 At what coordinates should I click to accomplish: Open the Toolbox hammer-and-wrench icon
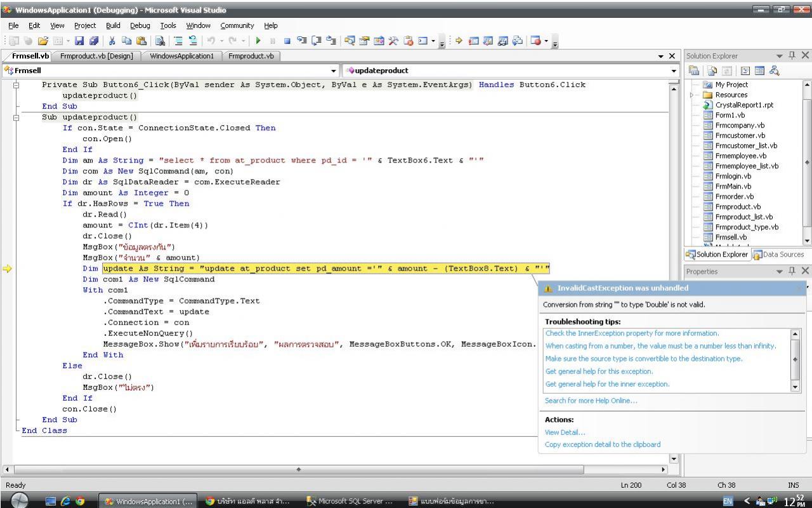coord(393,41)
